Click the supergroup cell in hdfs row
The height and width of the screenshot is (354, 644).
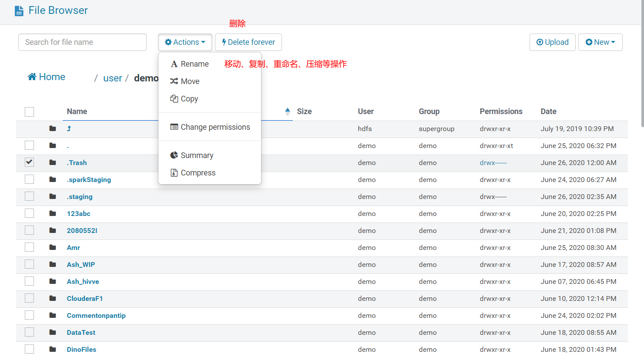[436, 128]
